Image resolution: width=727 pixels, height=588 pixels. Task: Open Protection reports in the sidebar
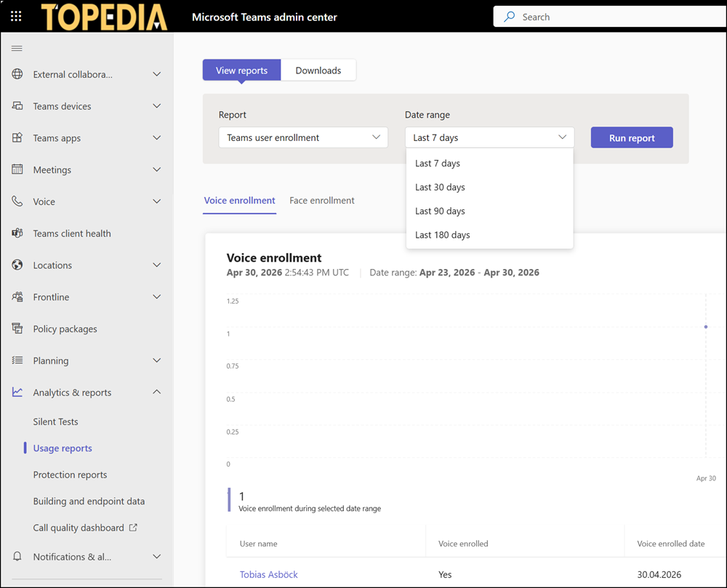(70, 475)
